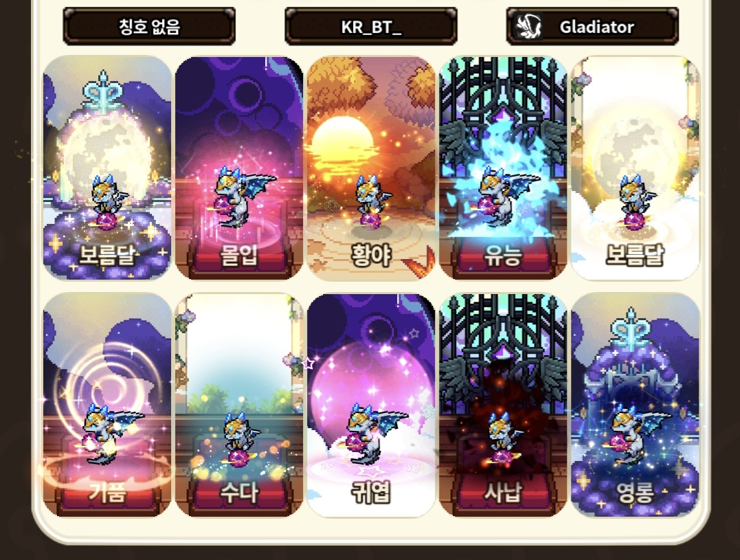The image size is (740, 560).
Task: Open the Gladiator rank button
Action: pyautogui.click(x=593, y=26)
